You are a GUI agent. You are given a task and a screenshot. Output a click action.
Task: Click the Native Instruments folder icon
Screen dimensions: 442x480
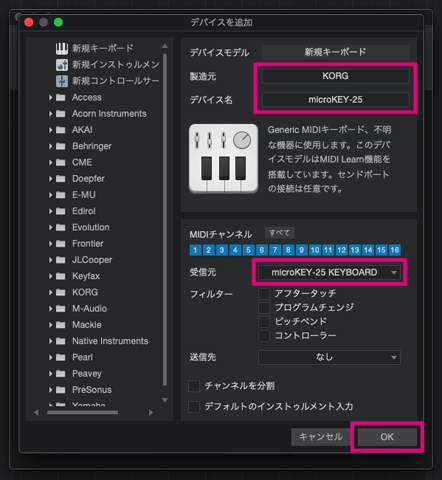(x=60, y=341)
